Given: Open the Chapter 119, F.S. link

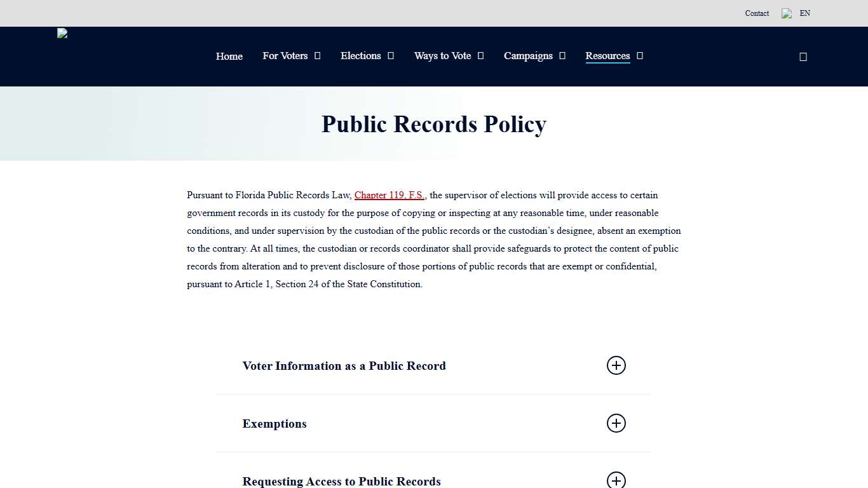Looking at the screenshot, I should pos(389,195).
